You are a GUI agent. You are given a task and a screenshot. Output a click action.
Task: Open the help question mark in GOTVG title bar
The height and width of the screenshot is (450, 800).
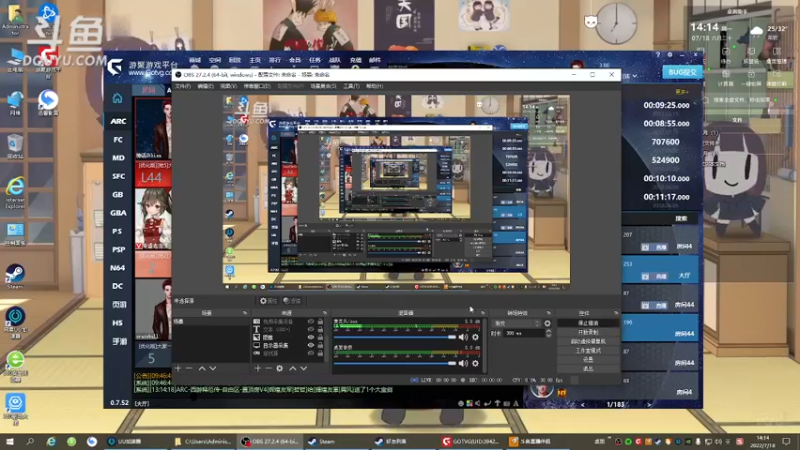[658, 55]
